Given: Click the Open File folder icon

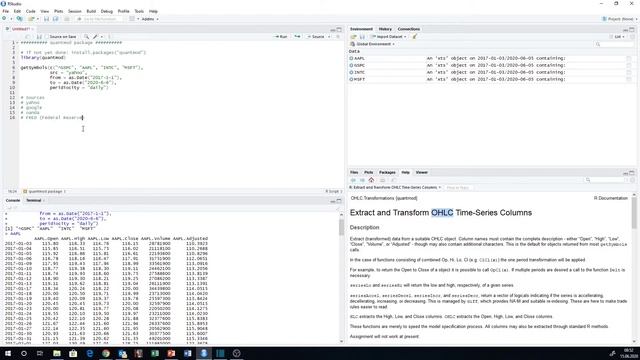Looking at the screenshot, I should pyautogui.click(x=31, y=19).
